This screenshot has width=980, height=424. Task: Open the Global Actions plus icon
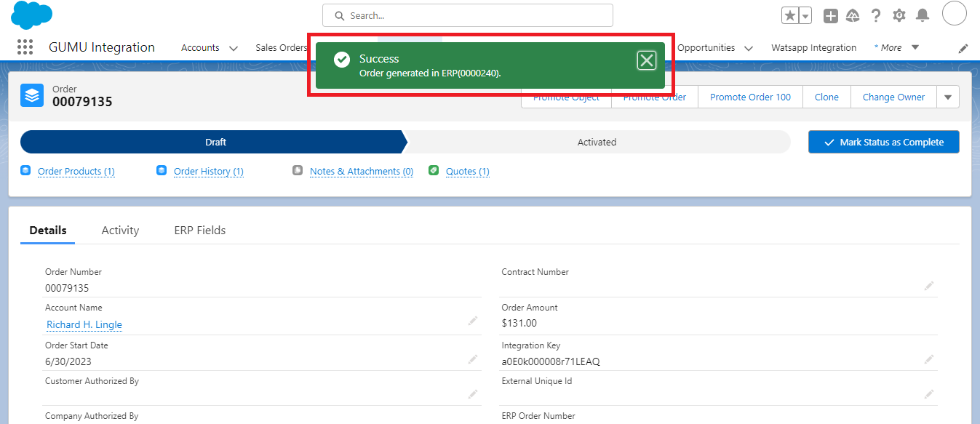tap(830, 15)
